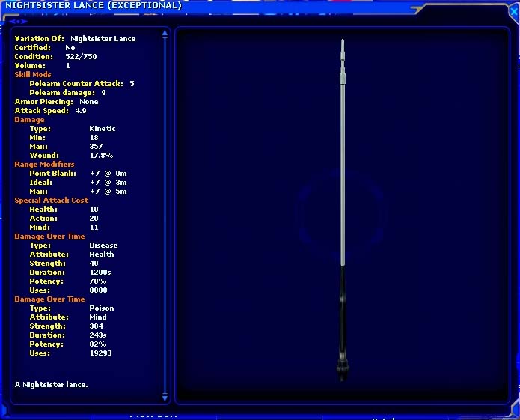Click the first Damage Over Time heading
Viewport: 520px width, 420px height.
49,237
